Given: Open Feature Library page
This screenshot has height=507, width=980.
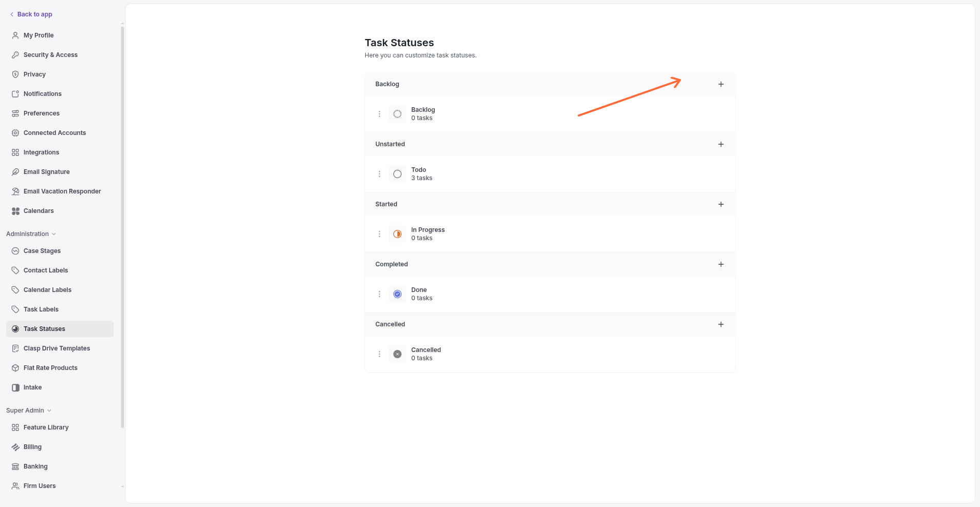Looking at the screenshot, I should [x=60, y=427].
